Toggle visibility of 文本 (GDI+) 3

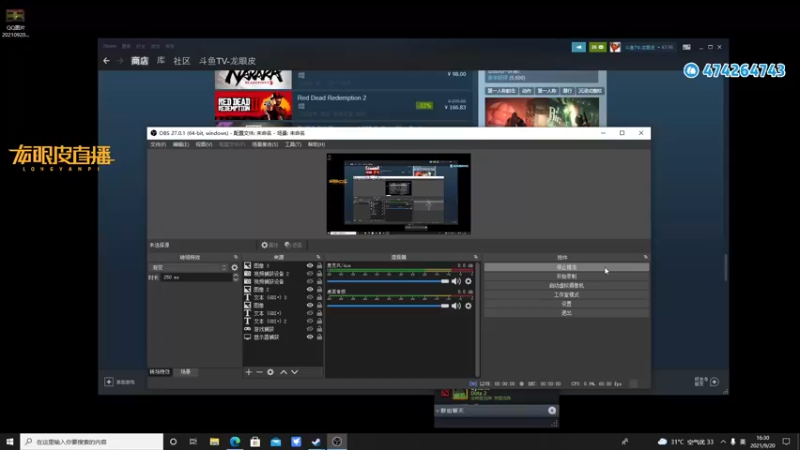(310, 297)
